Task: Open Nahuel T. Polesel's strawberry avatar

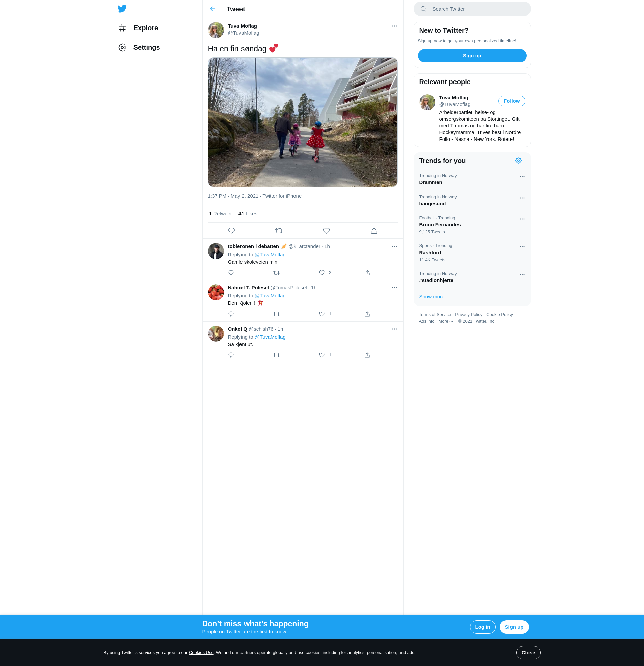Action: [216, 292]
